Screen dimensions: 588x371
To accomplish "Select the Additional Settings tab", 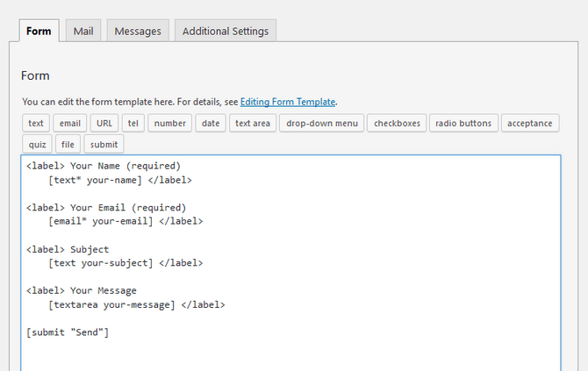I will [x=226, y=31].
